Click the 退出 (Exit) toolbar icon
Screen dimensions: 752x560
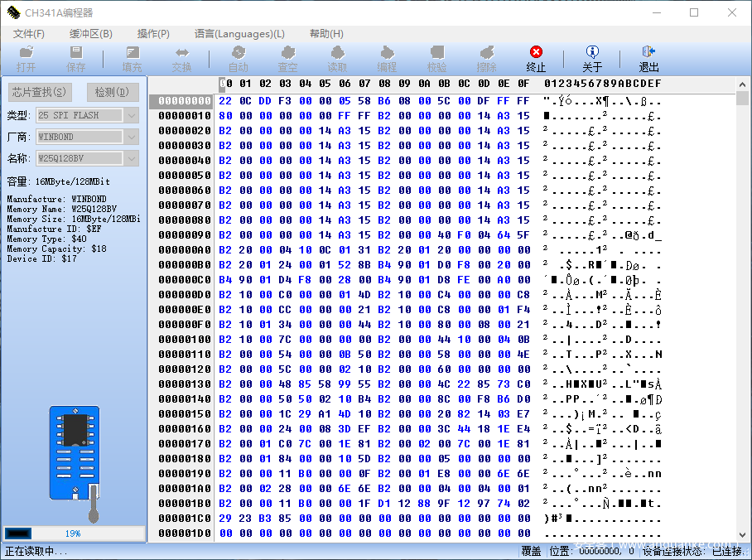[x=648, y=53]
